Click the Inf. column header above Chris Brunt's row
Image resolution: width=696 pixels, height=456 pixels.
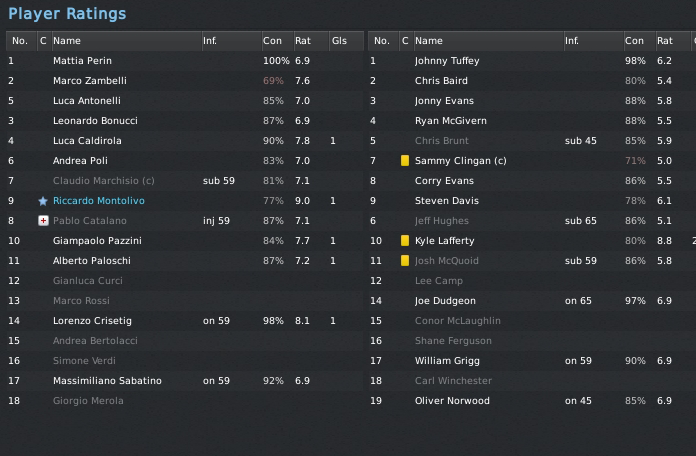[x=572, y=41]
